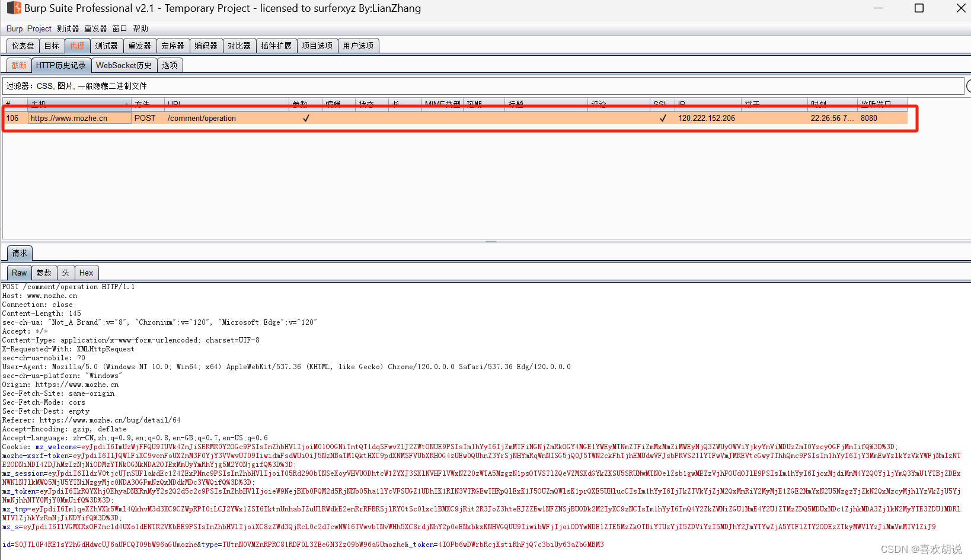Open the 目标 tab
971x560 pixels.
tap(52, 45)
